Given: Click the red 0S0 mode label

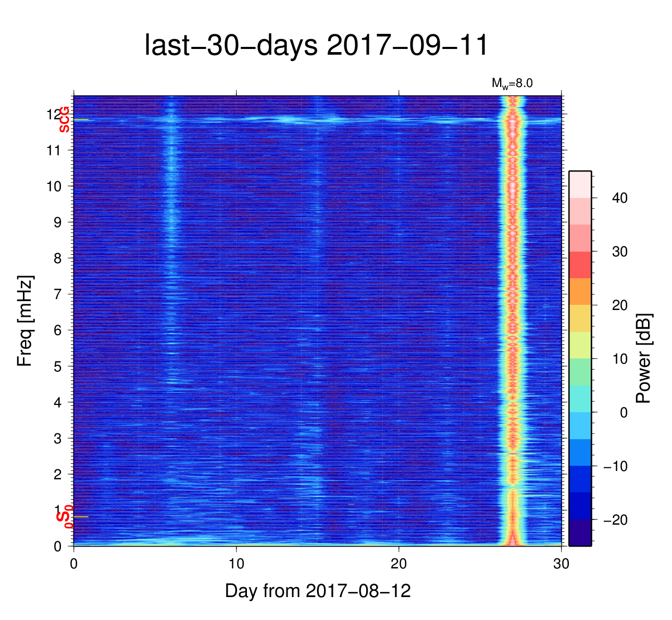Looking at the screenshot, I should [65, 517].
